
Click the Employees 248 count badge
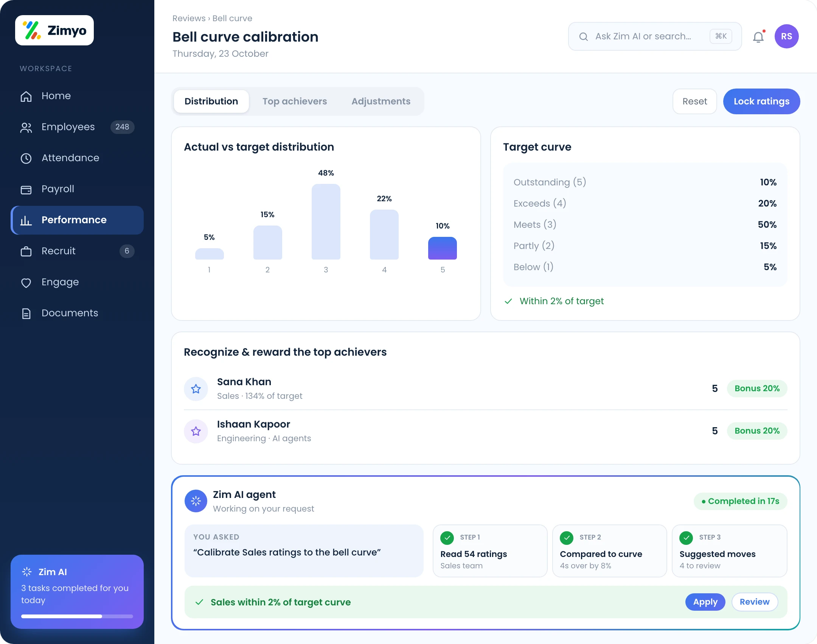tap(122, 127)
